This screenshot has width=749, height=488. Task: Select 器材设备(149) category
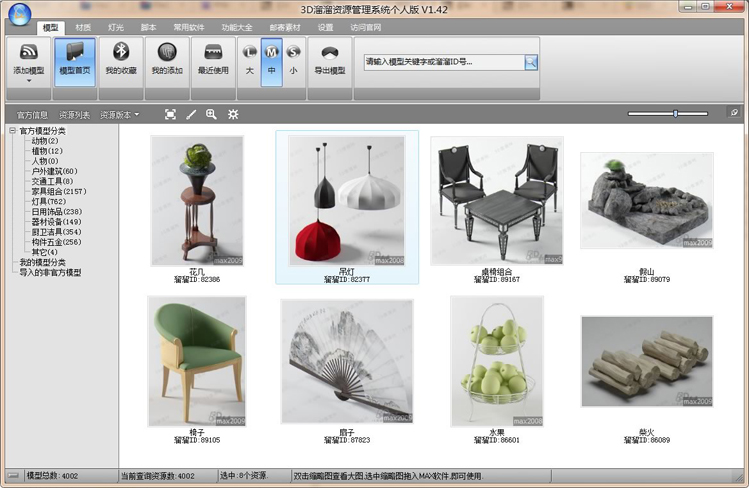[56, 222]
